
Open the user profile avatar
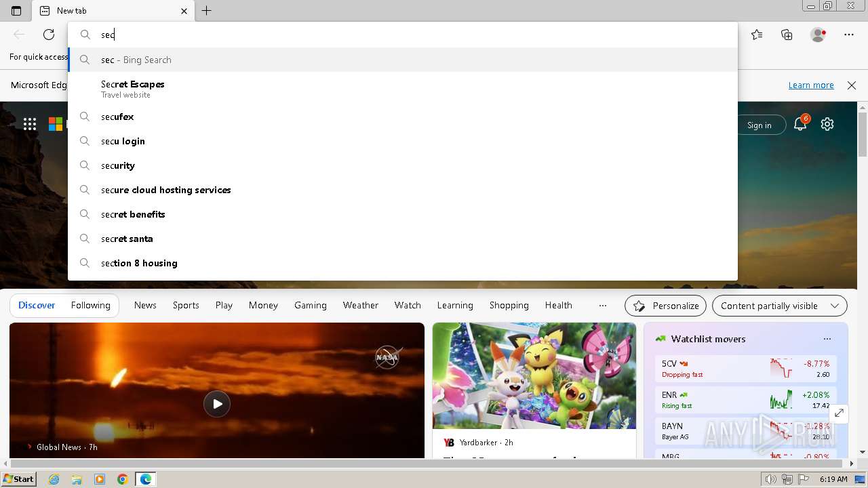(818, 35)
